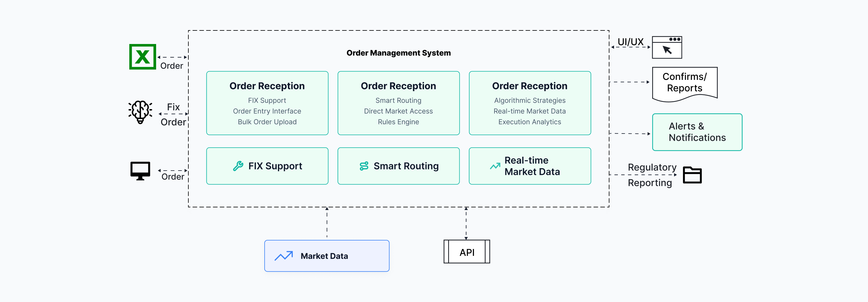Click the blue chart icon in Market Data
The image size is (868, 302).
(x=284, y=256)
